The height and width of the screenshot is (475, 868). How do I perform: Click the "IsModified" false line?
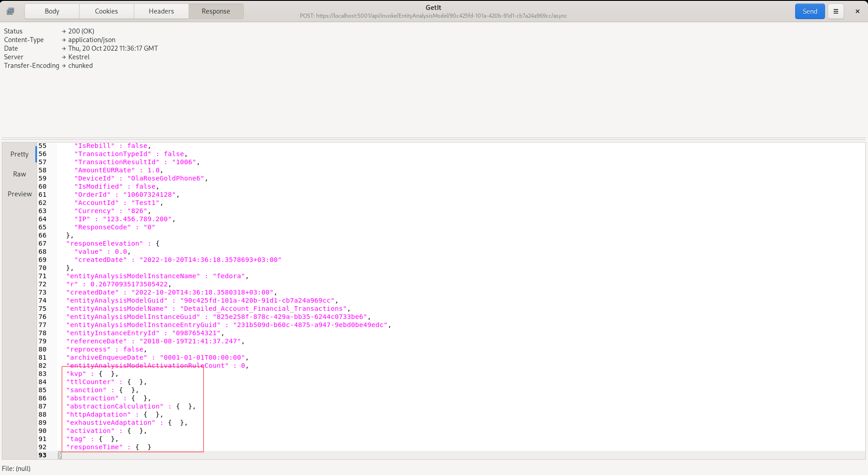117,186
